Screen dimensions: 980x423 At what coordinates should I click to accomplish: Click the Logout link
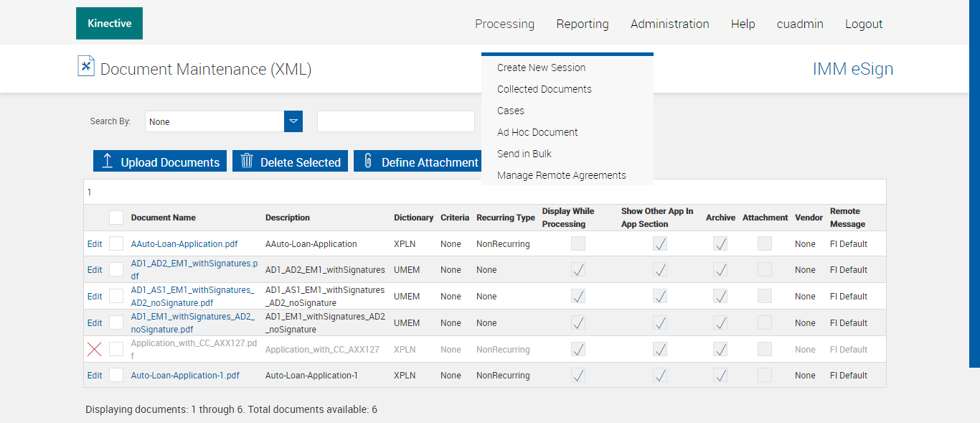coord(863,24)
